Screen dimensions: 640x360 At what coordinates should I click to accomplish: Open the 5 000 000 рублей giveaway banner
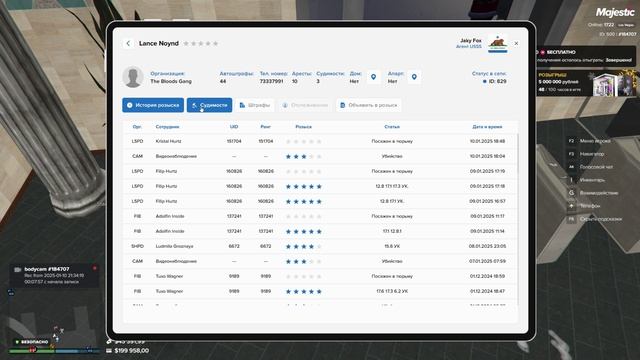coord(586,83)
